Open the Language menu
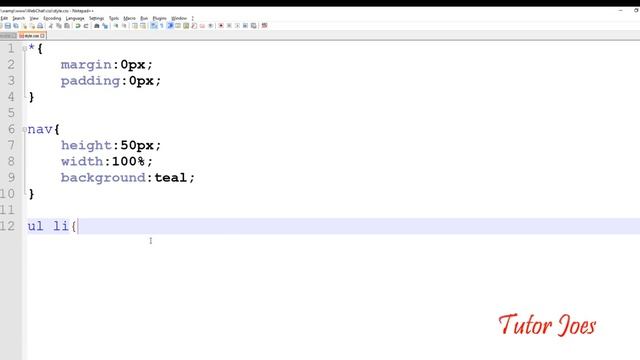 (75, 18)
